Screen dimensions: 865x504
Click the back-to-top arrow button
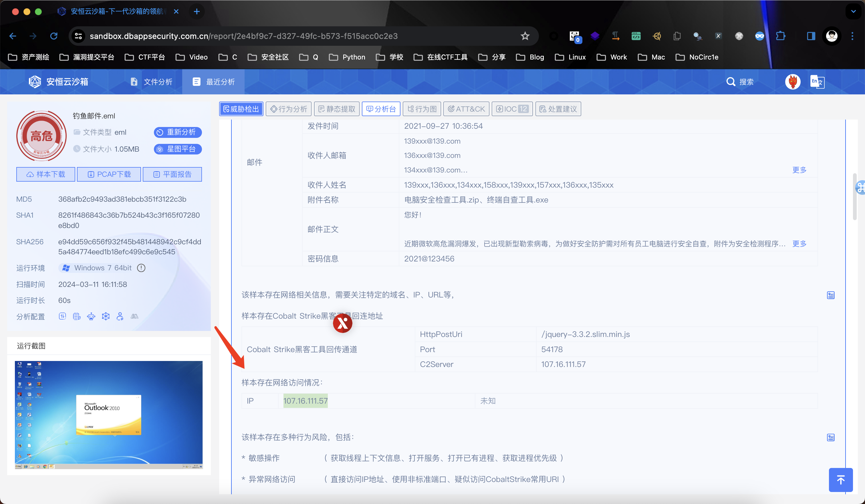[841, 480]
